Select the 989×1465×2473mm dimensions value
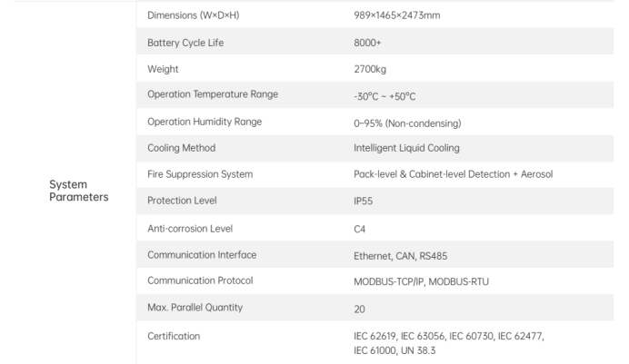This screenshot has width=629, height=364. (398, 16)
